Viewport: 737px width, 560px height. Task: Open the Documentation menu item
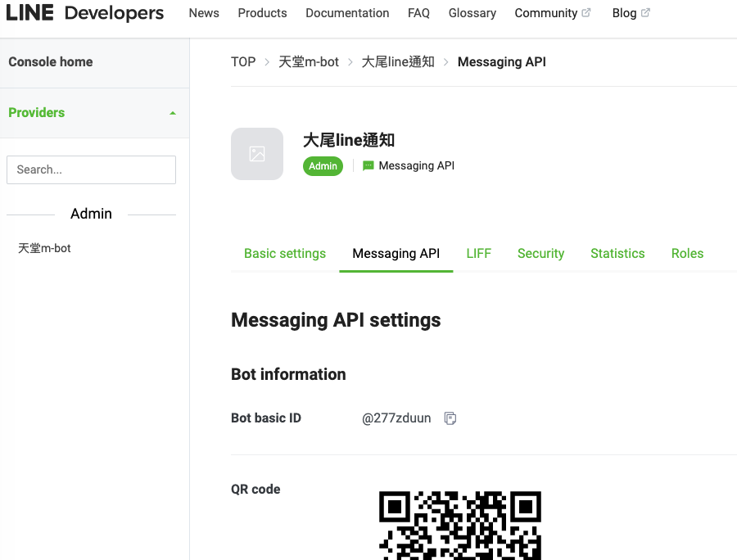[x=347, y=13]
